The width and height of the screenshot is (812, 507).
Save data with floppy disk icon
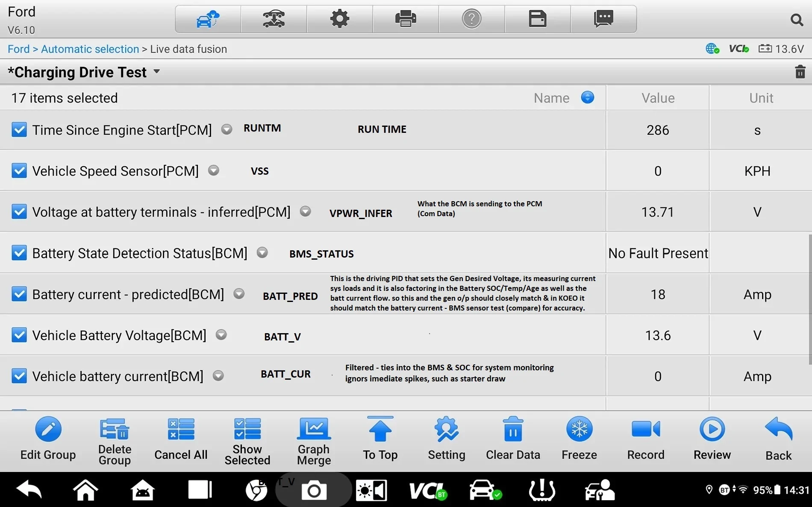click(x=538, y=19)
